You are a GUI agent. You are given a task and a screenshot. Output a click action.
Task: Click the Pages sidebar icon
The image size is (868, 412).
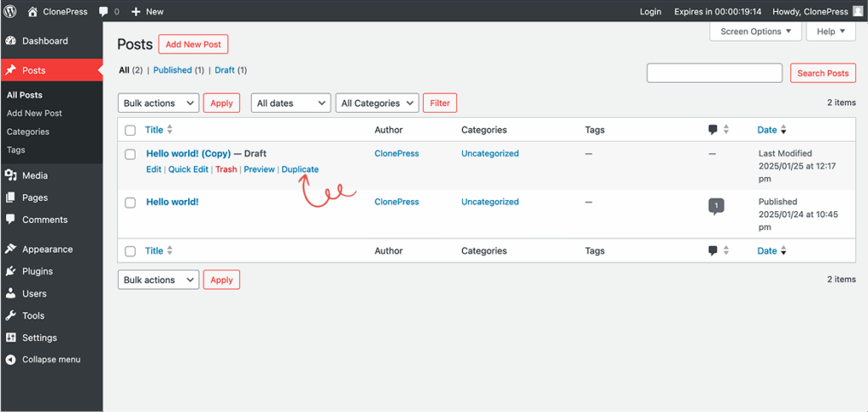coord(10,198)
